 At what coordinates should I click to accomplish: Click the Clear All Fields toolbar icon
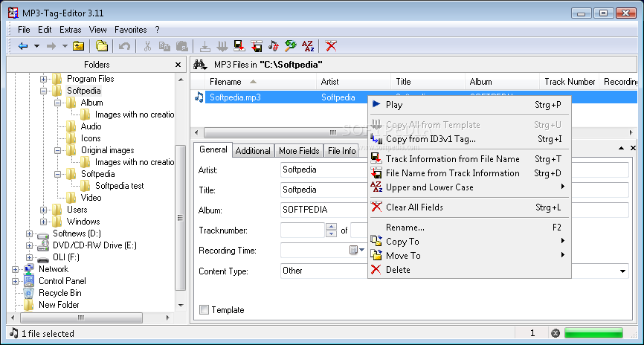pyautogui.click(x=331, y=46)
